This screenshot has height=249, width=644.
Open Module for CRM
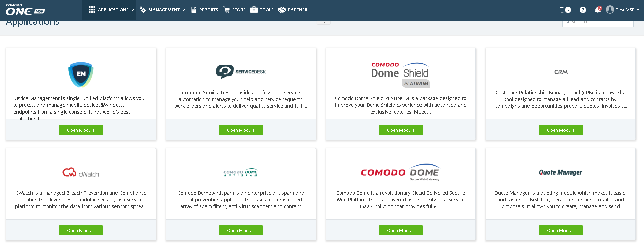coord(561,130)
